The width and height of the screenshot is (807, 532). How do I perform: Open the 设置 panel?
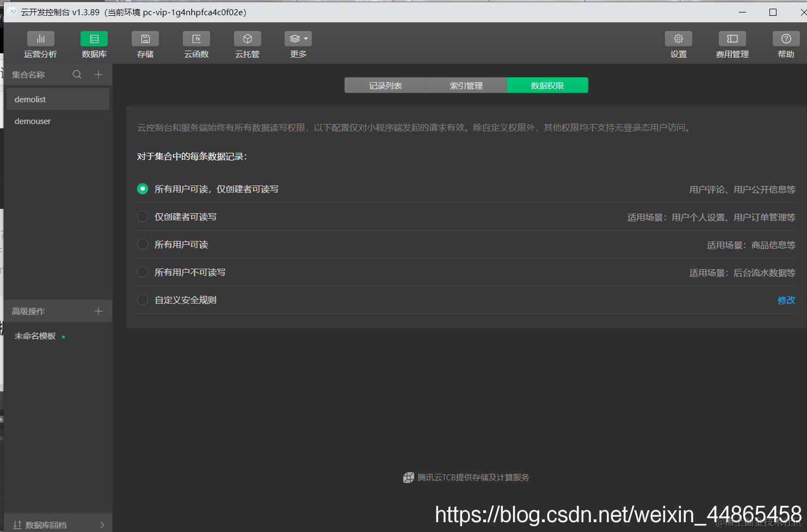pyautogui.click(x=678, y=45)
